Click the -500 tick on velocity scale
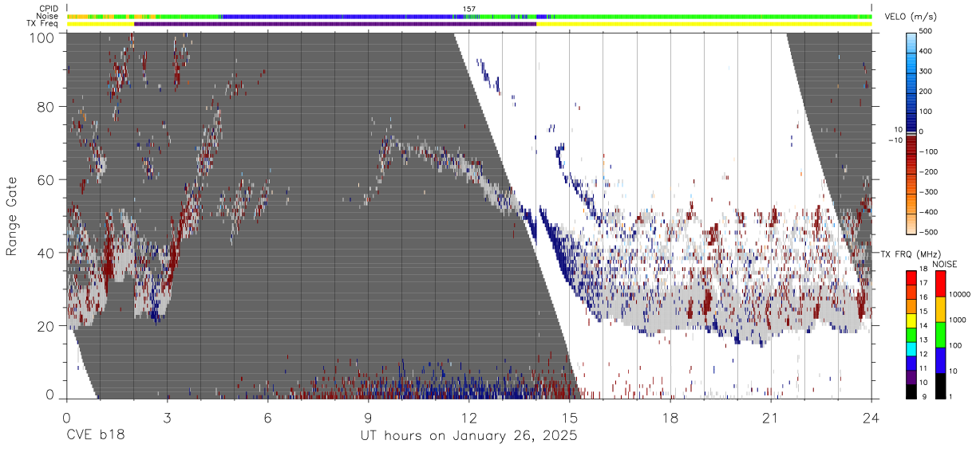The height and width of the screenshot is (452, 980). tap(930, 232)
